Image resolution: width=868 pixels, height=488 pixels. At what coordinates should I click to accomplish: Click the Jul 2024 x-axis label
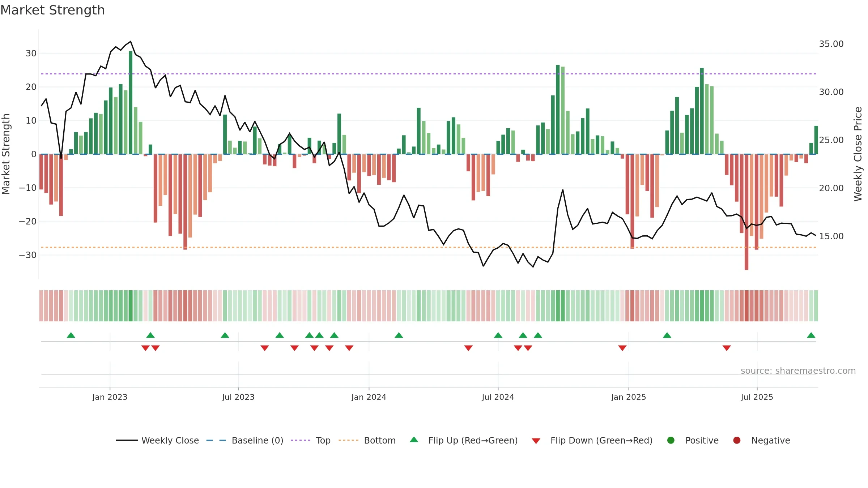click(x=498, y=397)
